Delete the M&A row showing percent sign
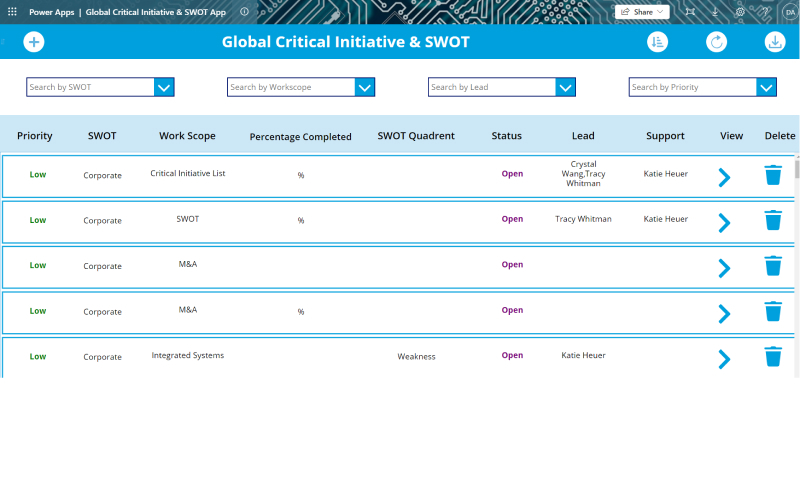 (x=773, y=311)
